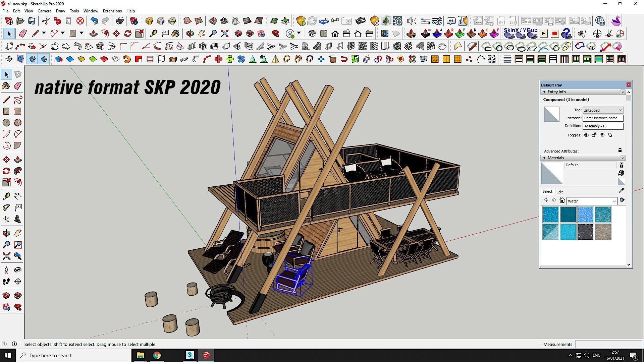Select the Paint Bucket tool in left toolbar
Viewport: 644px width, 362px height.
pyautogui.click(x=6, y=86)
